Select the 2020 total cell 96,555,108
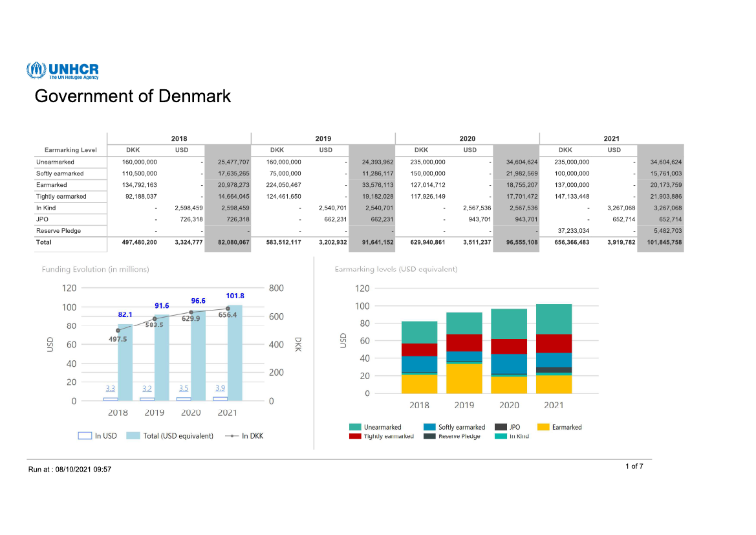 pos(522,242)
